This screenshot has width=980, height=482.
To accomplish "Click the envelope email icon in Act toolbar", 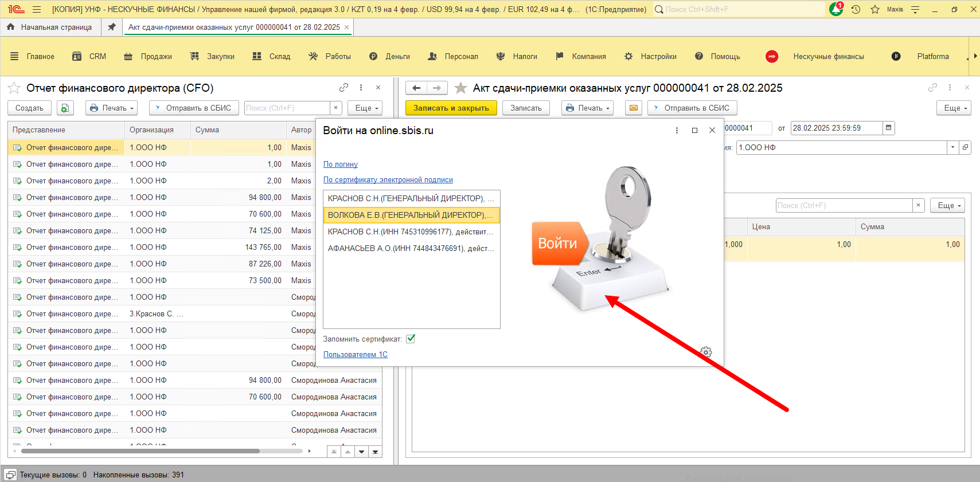I will [633, 108].
